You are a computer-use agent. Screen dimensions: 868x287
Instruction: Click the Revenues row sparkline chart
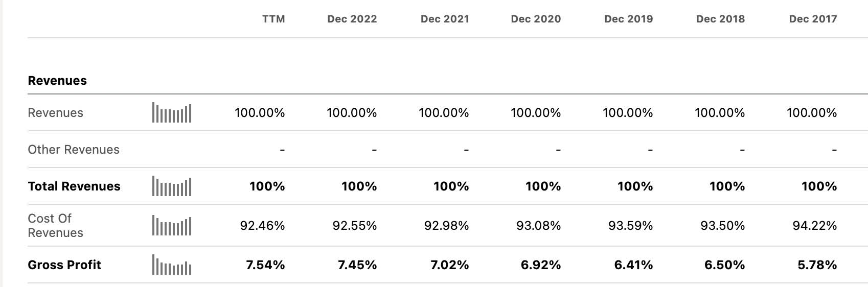pos(172,113)
